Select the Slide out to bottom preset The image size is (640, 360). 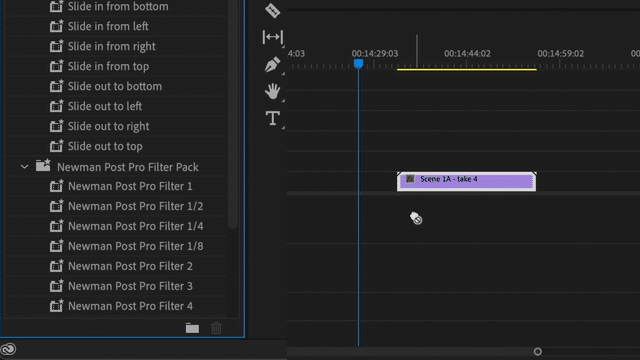pyautogui.click(x=115, y=87)
